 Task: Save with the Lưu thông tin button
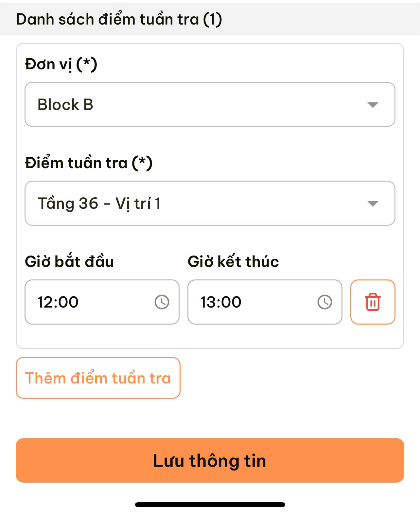210,460
